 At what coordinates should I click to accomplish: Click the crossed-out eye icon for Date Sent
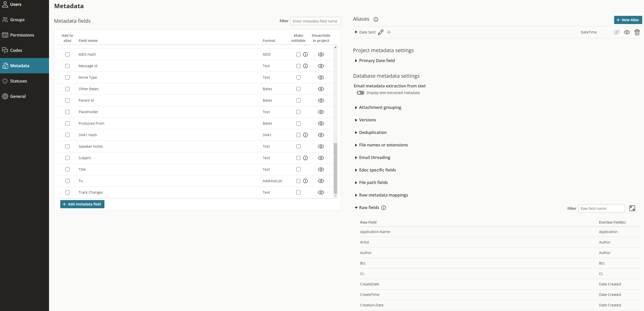point(616,32)
